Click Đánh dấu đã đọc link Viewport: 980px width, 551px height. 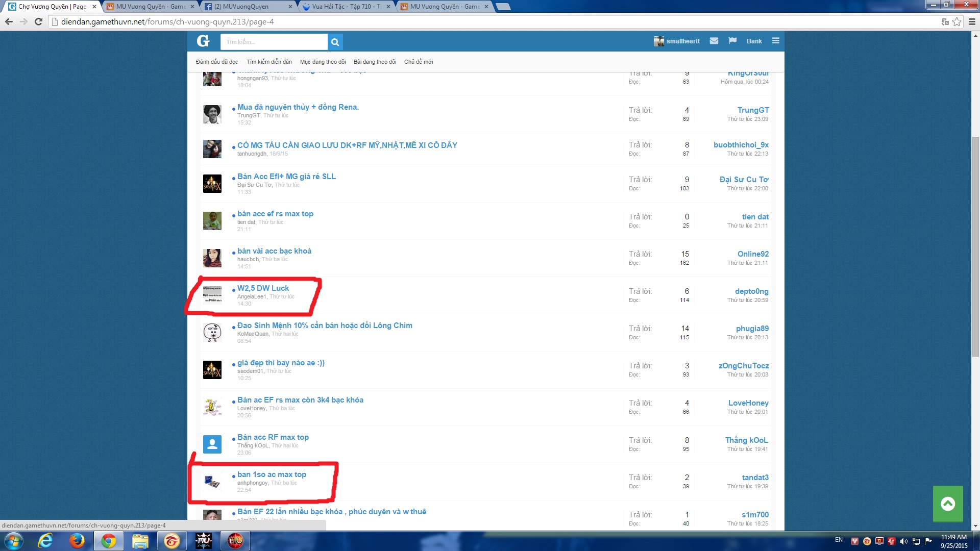tap(216, 62)
